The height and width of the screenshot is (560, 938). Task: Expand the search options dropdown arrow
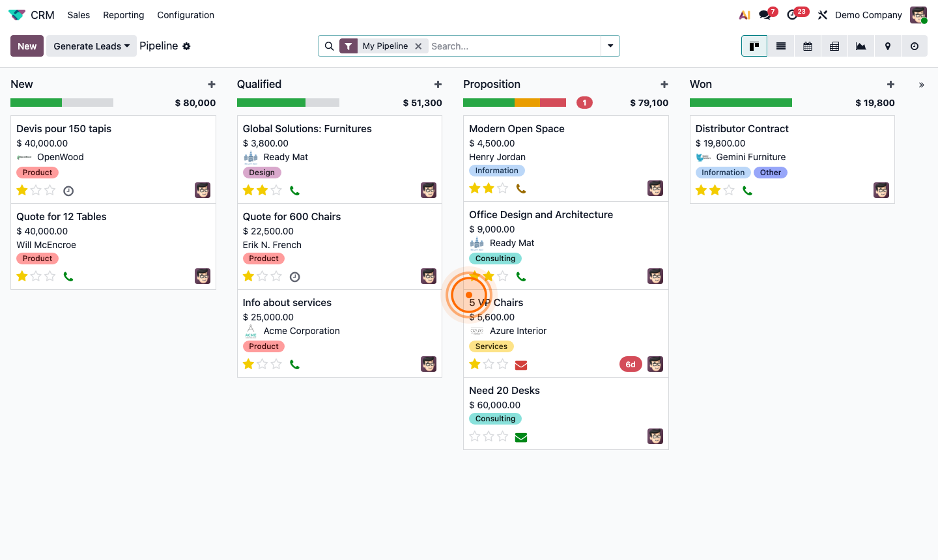610,46
